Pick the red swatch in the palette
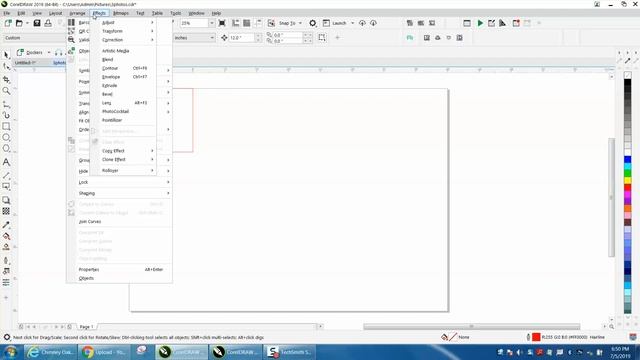 (x=628, y=187)
